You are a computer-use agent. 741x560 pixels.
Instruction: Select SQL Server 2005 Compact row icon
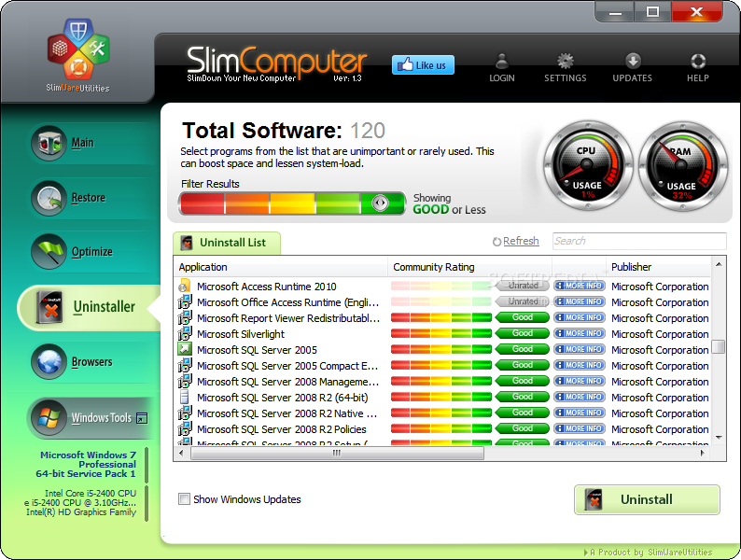click(x=185, y=365)
